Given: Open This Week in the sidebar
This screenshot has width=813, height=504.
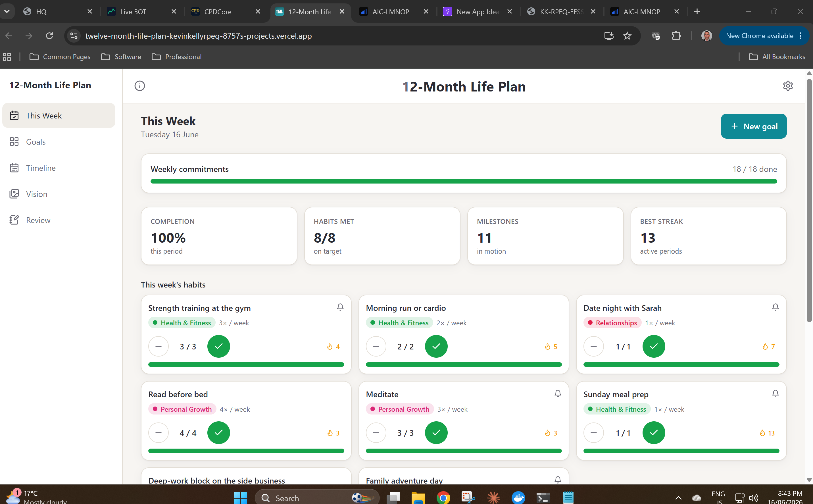Looking at the screenshot, I should click(59, 115).
